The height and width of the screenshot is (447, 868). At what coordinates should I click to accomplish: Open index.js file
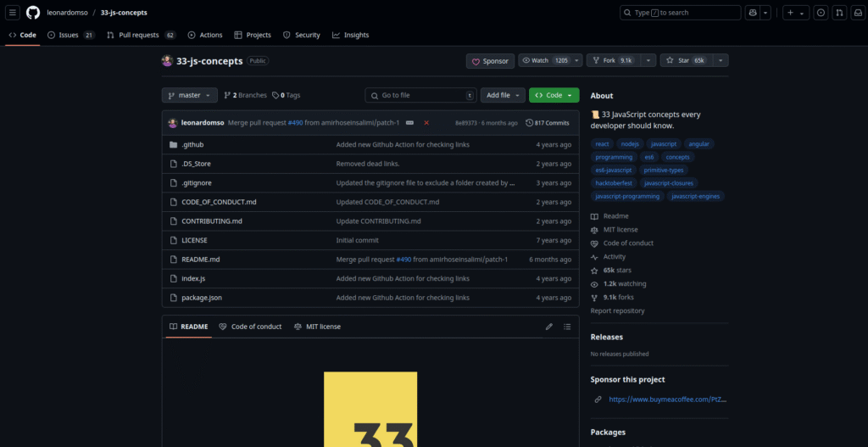point(193,278)
